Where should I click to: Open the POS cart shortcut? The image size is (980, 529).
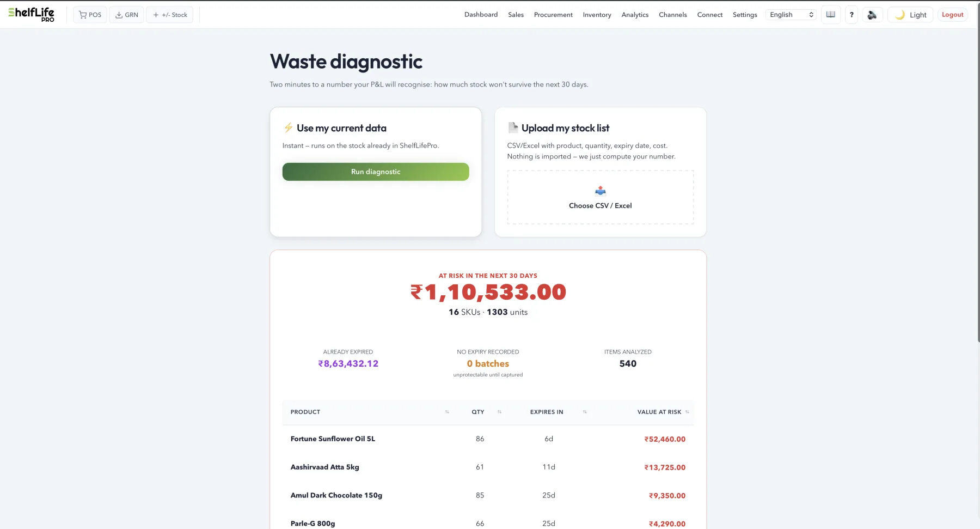[x=90, y=15]
